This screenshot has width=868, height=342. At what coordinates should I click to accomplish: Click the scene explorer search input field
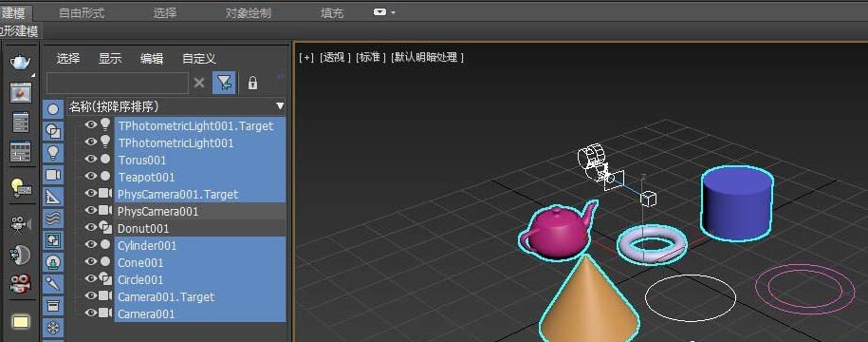[118, 84]
